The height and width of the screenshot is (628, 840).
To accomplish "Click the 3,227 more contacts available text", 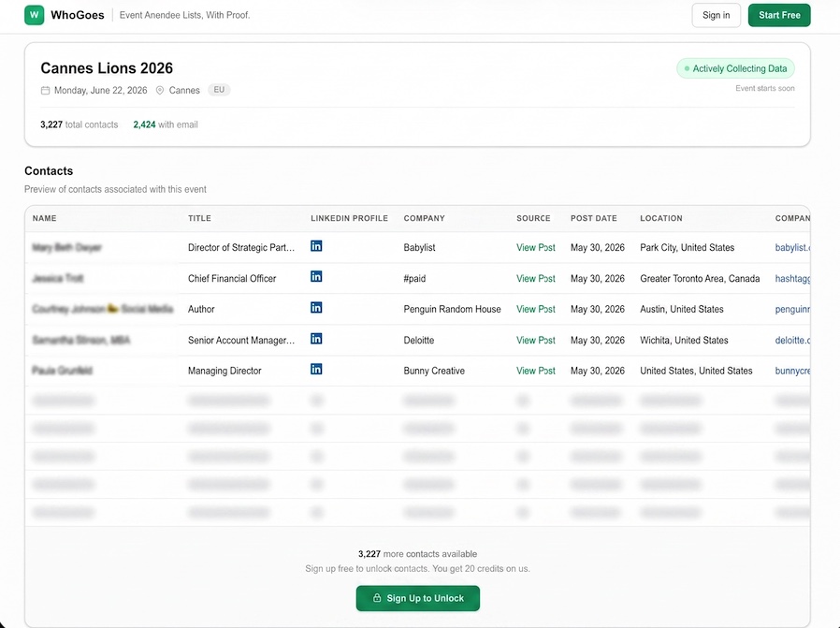I will [418, 554].
